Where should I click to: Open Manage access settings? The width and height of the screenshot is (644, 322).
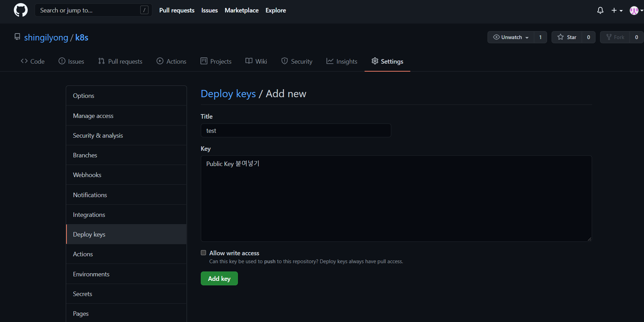click(x=126, y=116)
